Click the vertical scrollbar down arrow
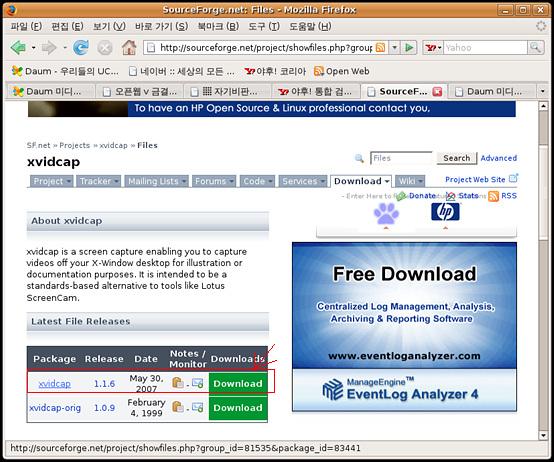This screenshot has height=462, width=554. (x=543, y=435)
